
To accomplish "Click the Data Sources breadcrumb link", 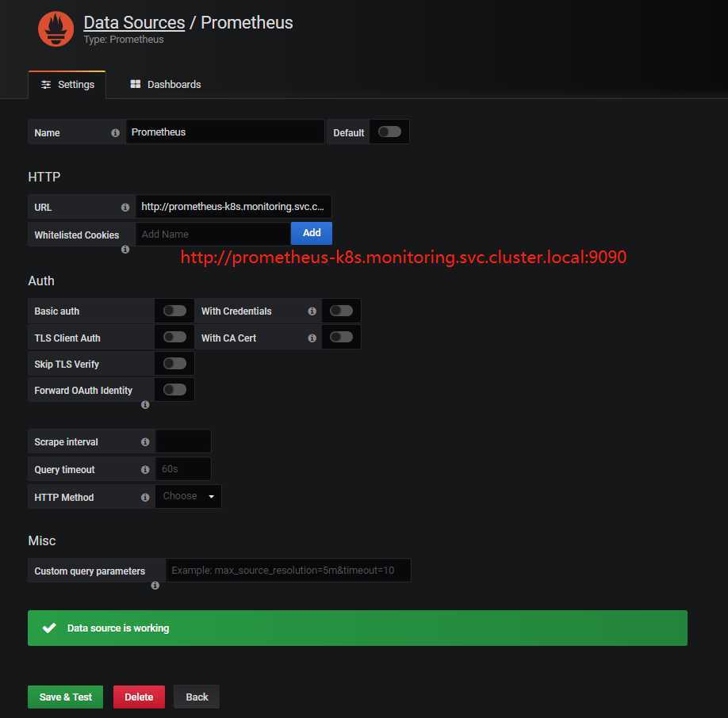I will pos(134,23).
